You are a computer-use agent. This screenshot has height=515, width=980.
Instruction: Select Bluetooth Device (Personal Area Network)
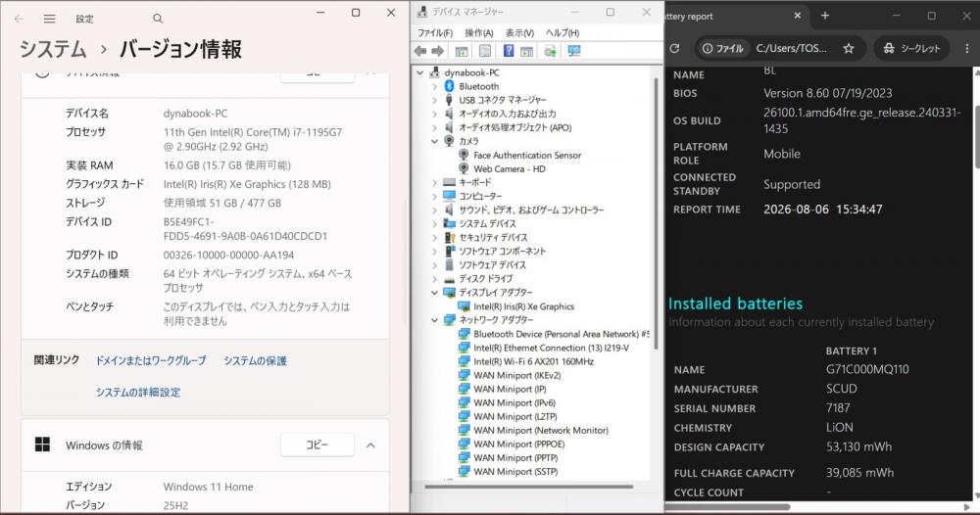(x=562, y=334)
